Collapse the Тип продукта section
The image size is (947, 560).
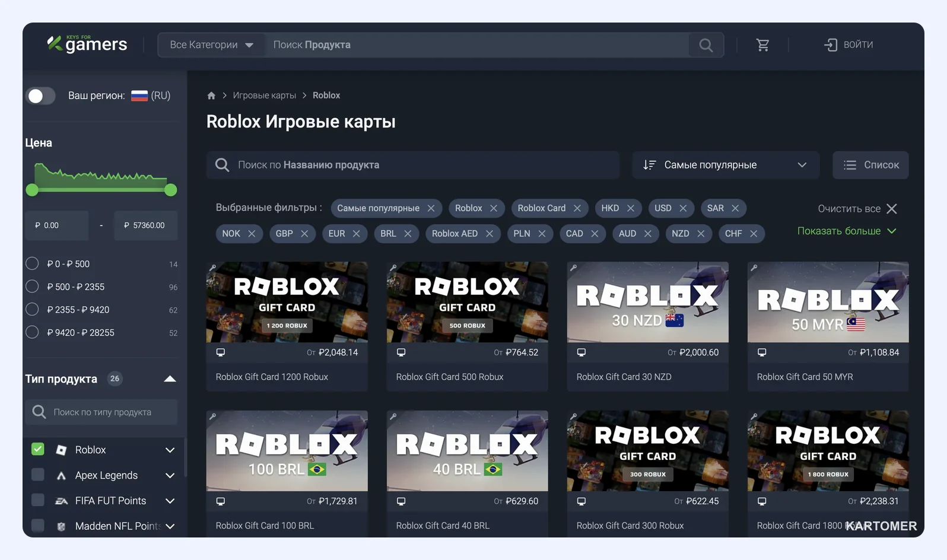(x=170, y=379)
